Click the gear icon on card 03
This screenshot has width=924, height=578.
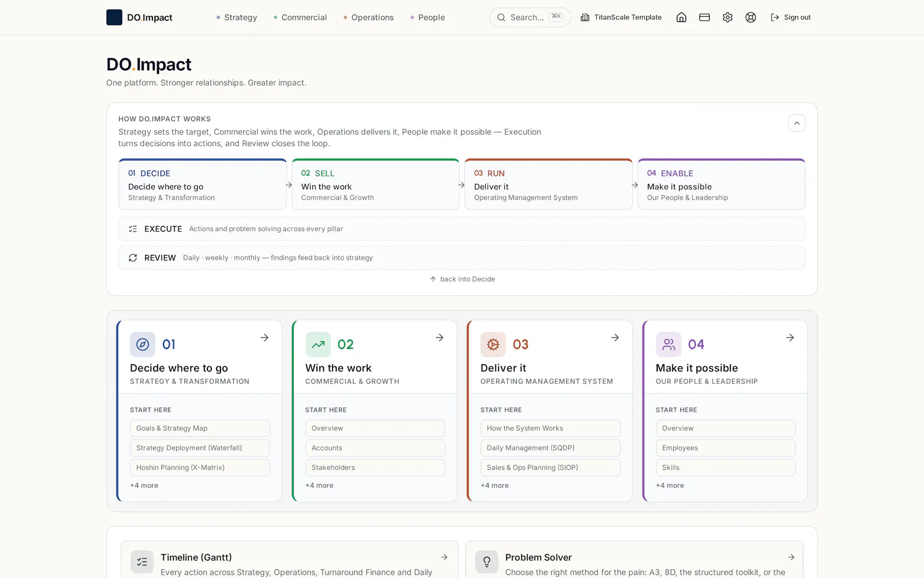tap(493, 344)
